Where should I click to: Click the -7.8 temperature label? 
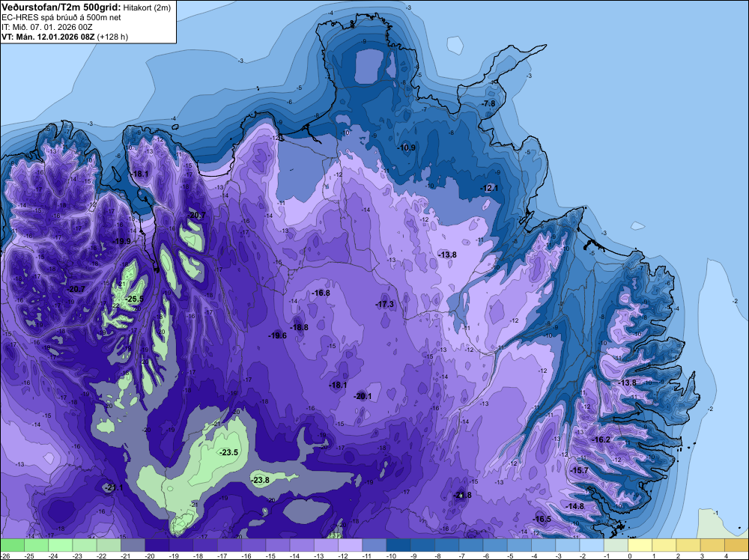[x=488, y=103]
